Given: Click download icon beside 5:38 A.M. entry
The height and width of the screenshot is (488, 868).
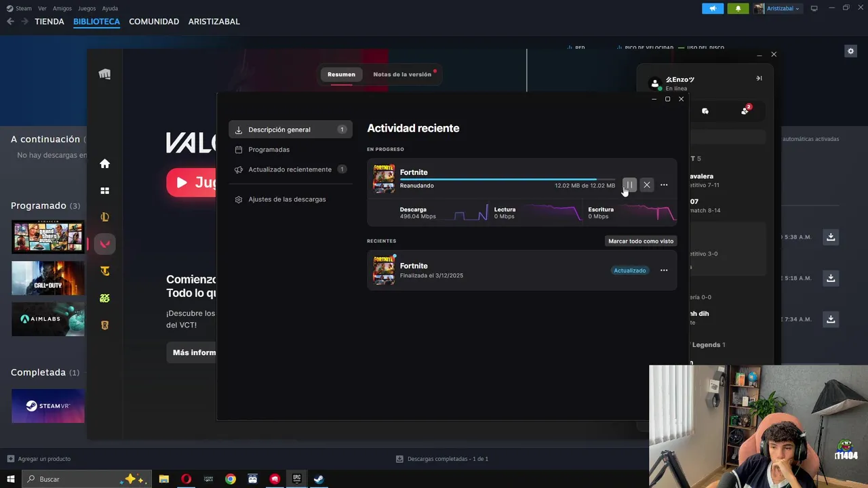Looking at the screenshot, I should [x=831, y=237].
